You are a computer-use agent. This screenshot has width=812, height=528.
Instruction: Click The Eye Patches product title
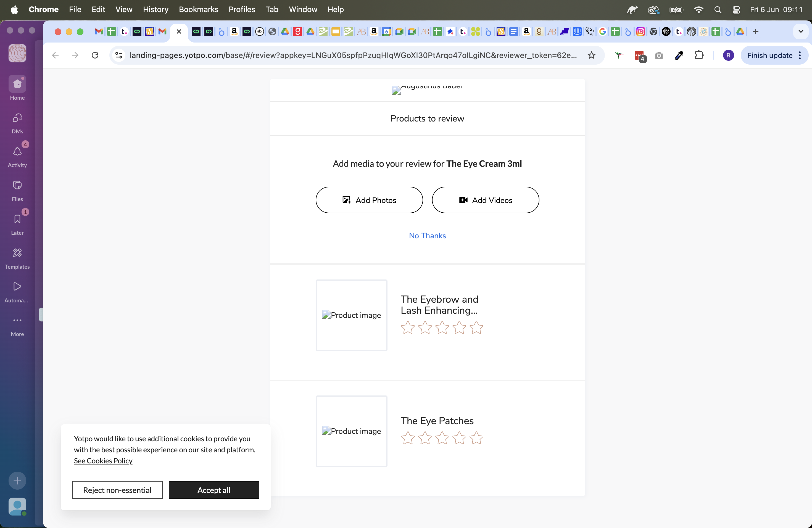(x=437, y=421)
